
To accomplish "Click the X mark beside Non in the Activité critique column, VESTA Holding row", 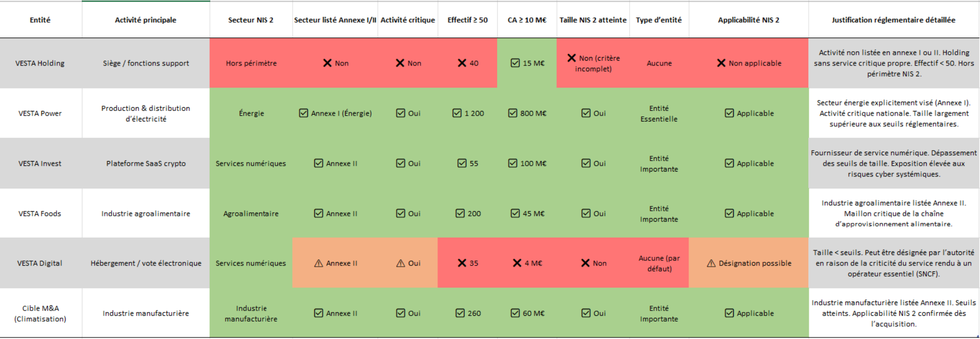I will pos(400,63).
